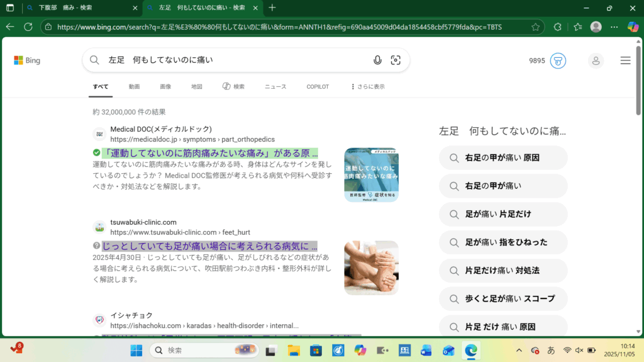The width and height of the screenshot is (644, 362).
Task: Expand さらに表示 more options menu
Action: (x=367, y=87)
